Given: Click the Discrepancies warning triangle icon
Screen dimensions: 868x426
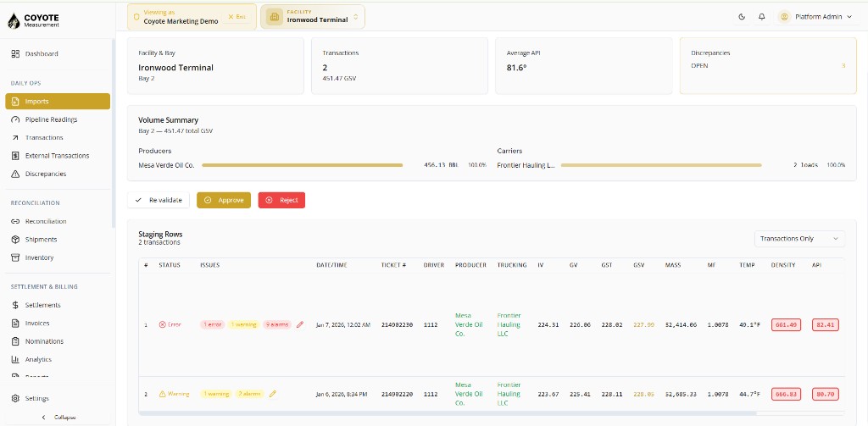Looking at the screenshot, I should (15, 174).
